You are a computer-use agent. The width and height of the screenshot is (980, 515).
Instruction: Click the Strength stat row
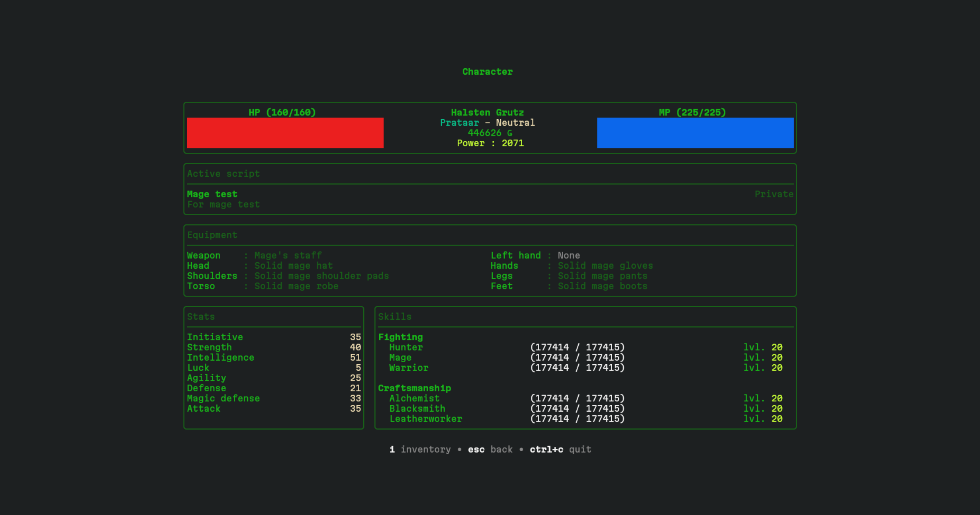tap(274, 347)
